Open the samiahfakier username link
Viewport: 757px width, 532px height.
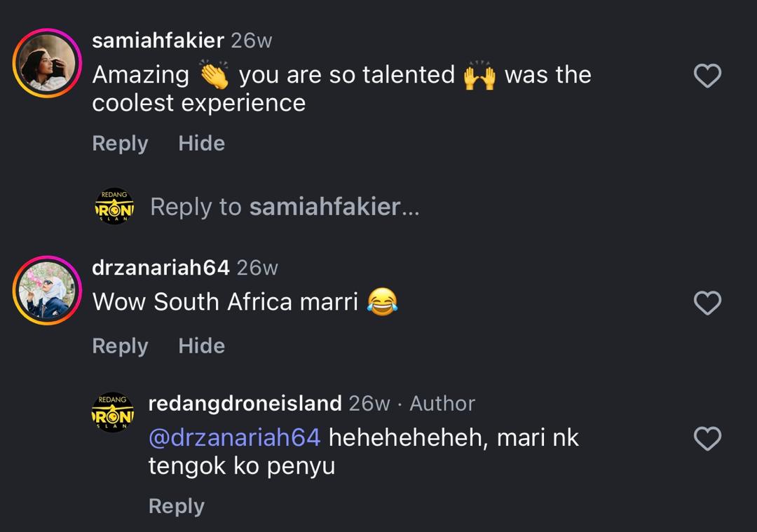(158, 41)
